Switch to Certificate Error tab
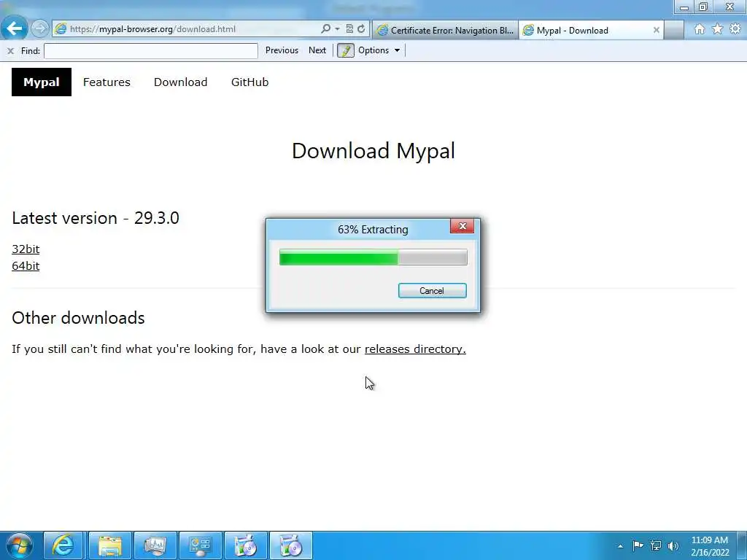This screenshot has width=747, height=560. [446, 30]
